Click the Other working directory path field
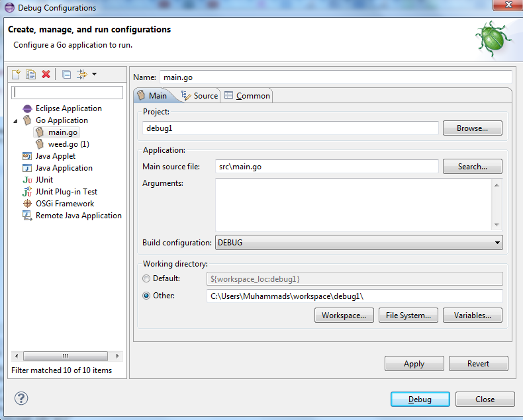The width and height of the screenshot is (523, 420). 355,296
